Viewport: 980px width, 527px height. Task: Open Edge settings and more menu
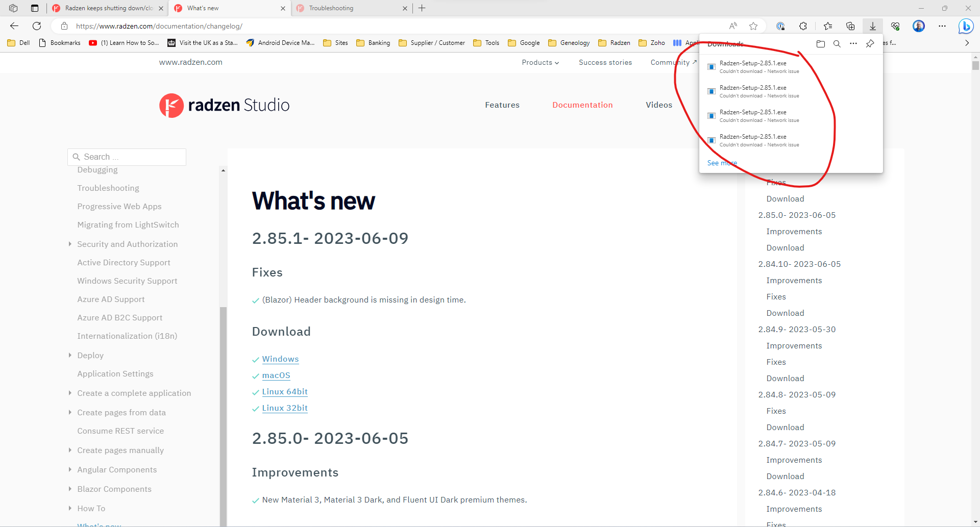click(x=942, y=26)
